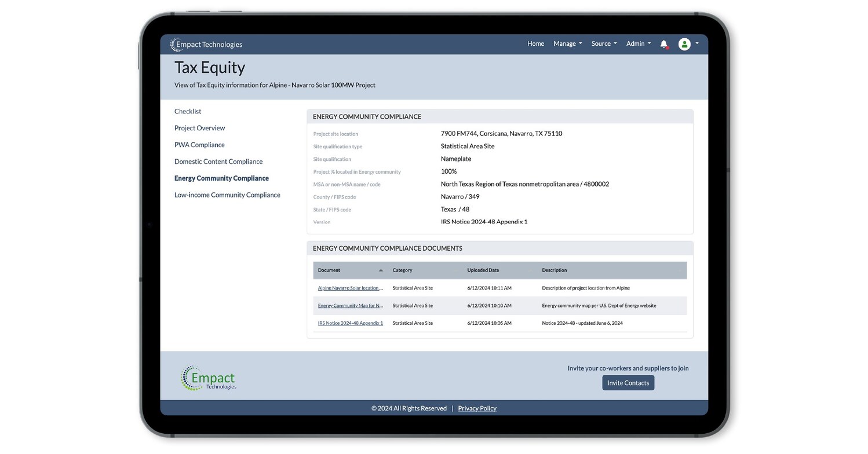Expand the Manage dropdown
Image resolution: width=868 pixels, height=454 pixels.
[x=566, y=43]
